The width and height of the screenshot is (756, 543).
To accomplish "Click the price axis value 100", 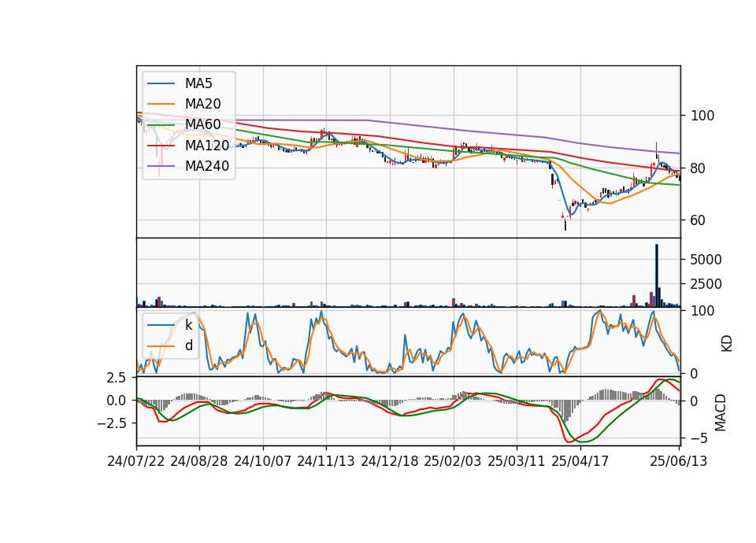I will click(x=702, y=116).
